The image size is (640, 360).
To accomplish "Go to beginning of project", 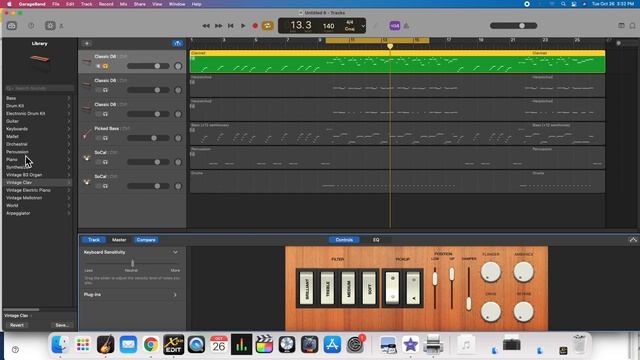I will tap(231, 26).
